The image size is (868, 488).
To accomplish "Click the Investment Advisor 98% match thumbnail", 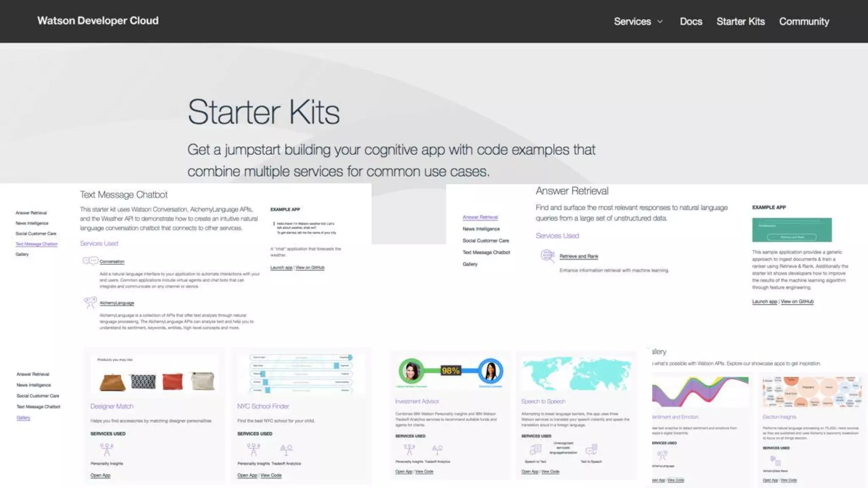I will coord(450,372).
